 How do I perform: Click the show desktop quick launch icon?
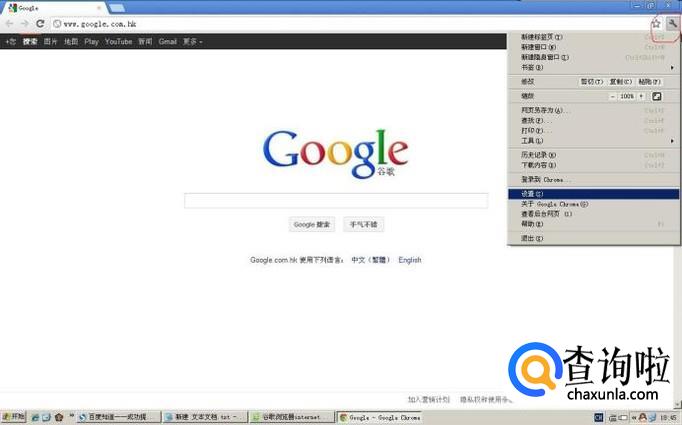point(46,417)
